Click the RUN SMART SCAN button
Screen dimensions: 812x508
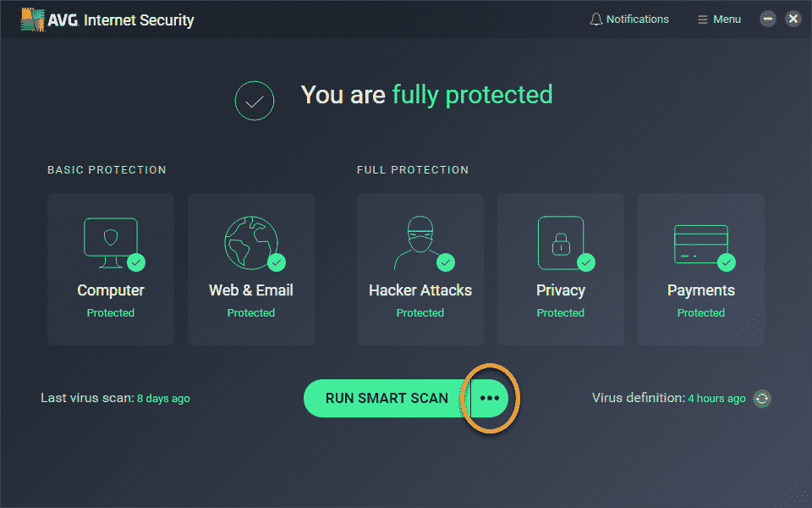tap(387, 398)
